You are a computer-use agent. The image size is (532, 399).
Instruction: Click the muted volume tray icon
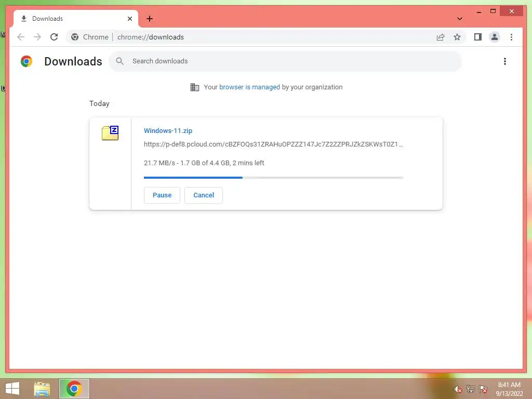click(458, 389)
